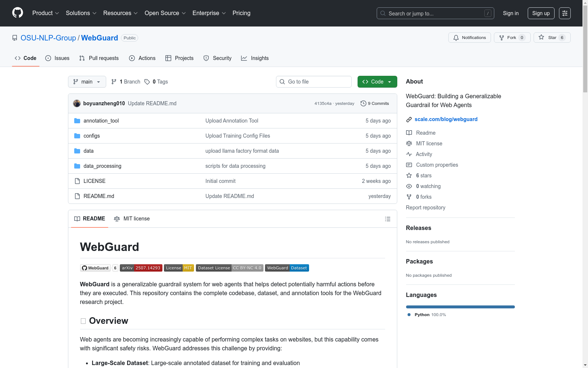Open the scale.com/blog/webguard link

[446, 119]
